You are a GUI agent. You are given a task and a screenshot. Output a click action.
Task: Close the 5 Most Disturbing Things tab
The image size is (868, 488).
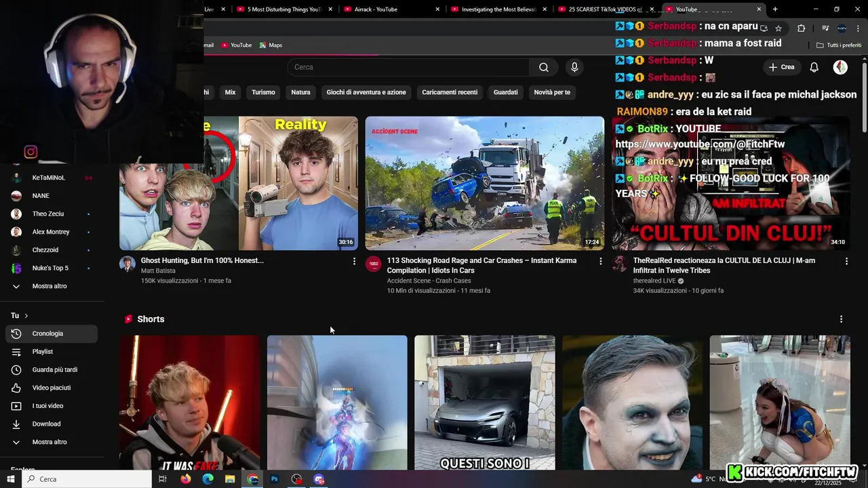[330, 9]
